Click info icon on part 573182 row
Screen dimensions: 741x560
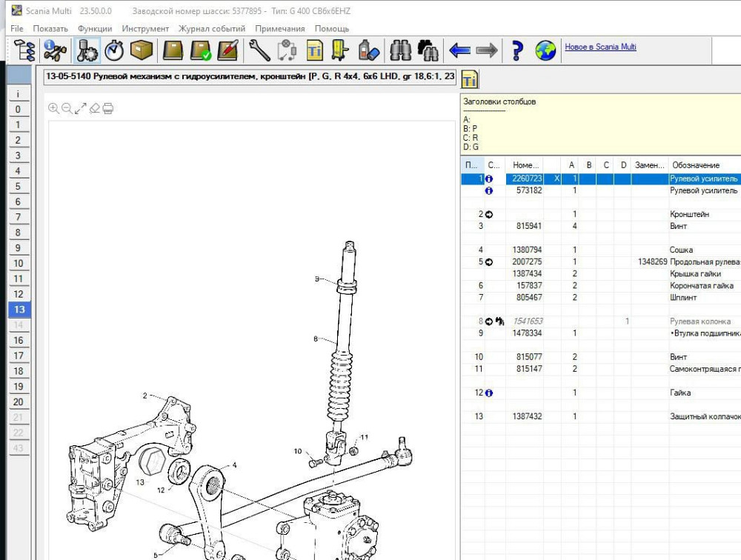pyautogui.click(x=488, y=190)
